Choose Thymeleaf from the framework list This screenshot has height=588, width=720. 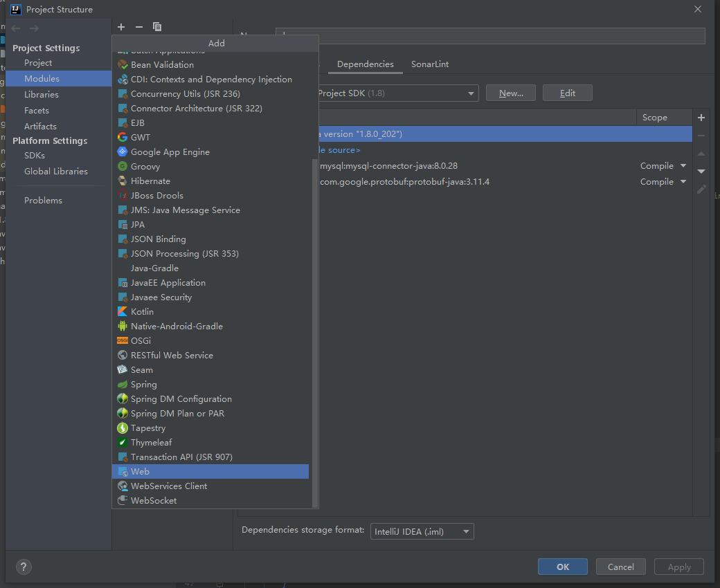151,442
